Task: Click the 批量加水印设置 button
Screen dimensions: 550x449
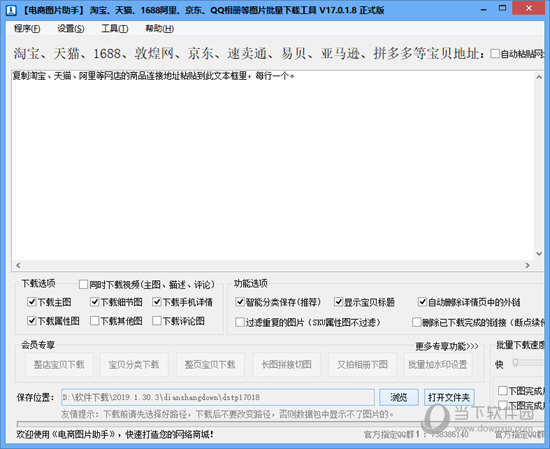Action: tap(437, 365)
